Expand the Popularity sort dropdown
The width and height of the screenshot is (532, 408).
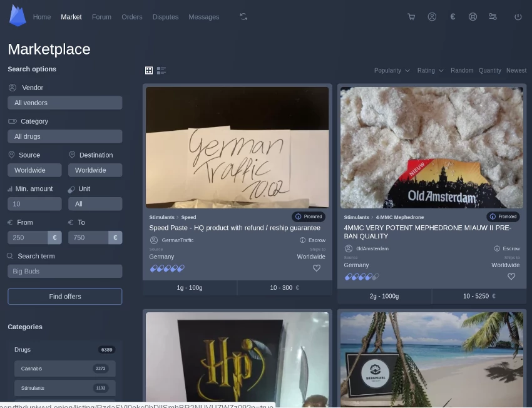pos(392,71)
